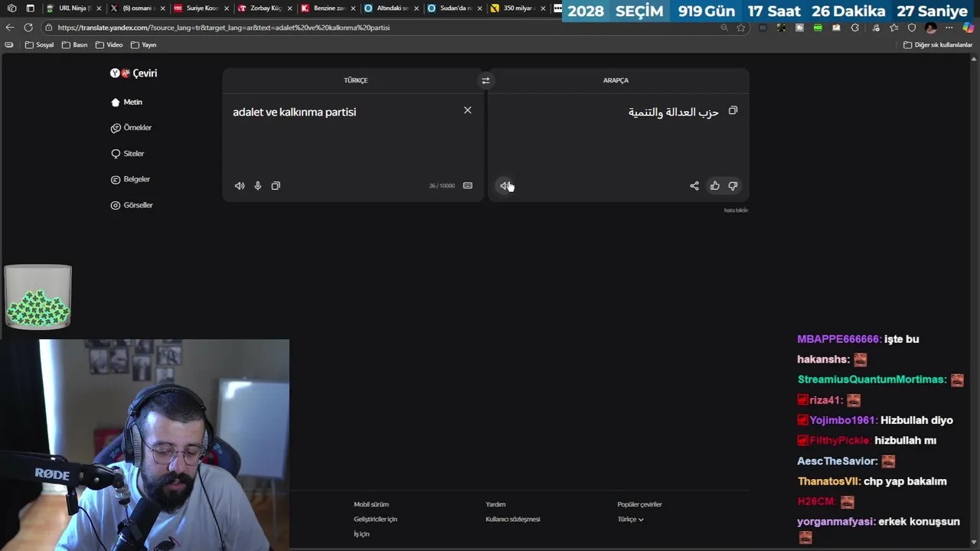Play audio of the Arabic translation
The image size is (980, 551).
tap(505, 186)
